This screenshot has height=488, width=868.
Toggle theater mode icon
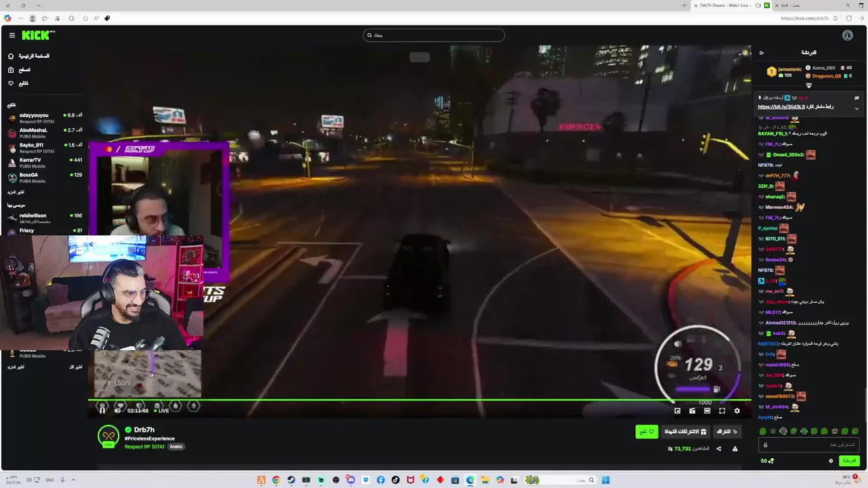[707, 411]
